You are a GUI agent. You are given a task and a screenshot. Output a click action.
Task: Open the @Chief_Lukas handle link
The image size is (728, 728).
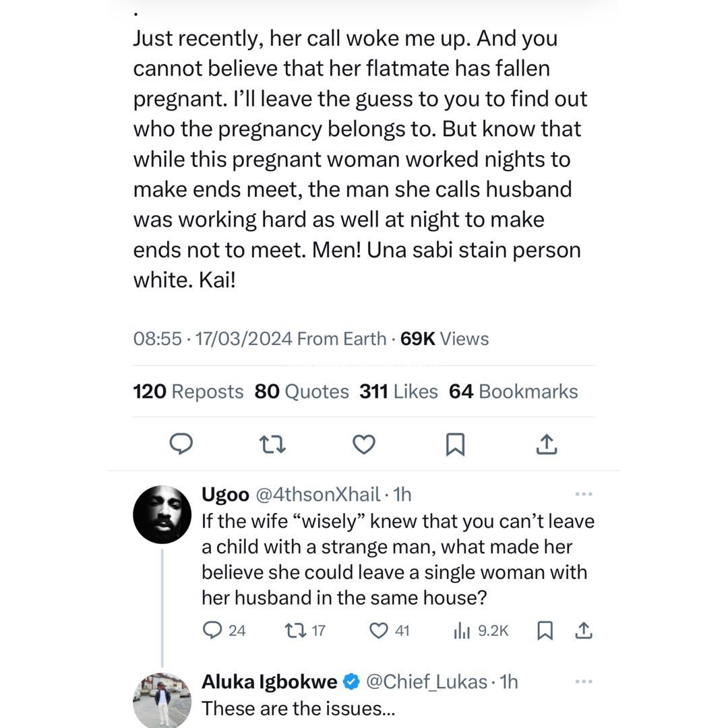pyautogui.click(x=426, y=681)
